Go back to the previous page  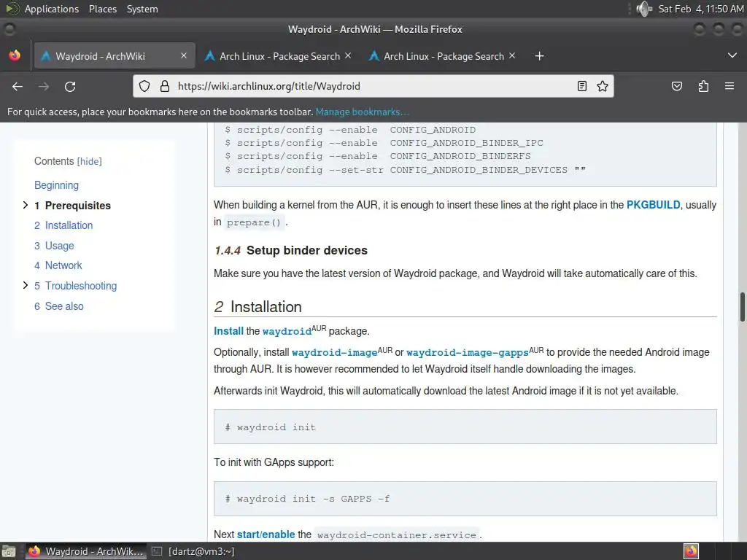pos(18,86)
